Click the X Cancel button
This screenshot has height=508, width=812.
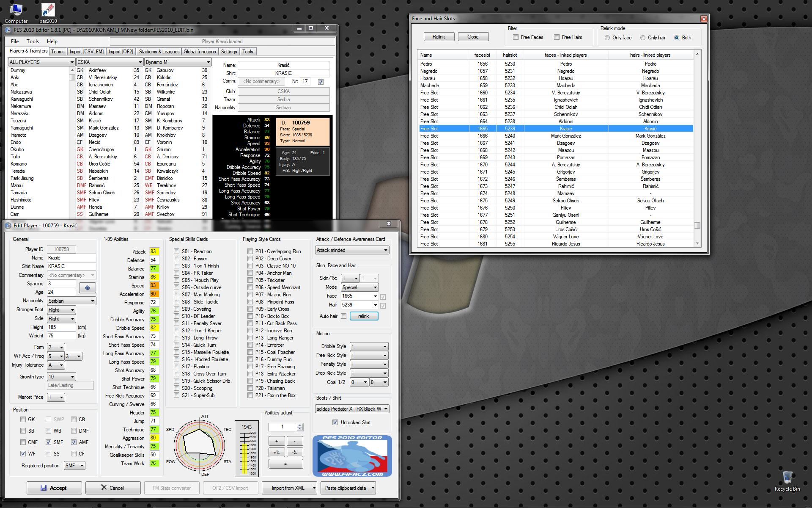pos(112,488)
